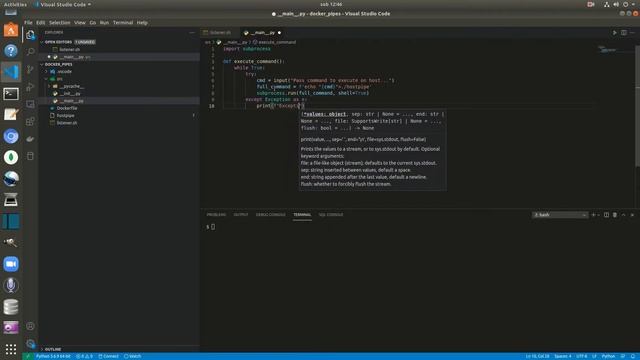Screen dimensions: 640x360
Task: Collapse the src folder
Action: pyautogui.click(x=46, y=79)
